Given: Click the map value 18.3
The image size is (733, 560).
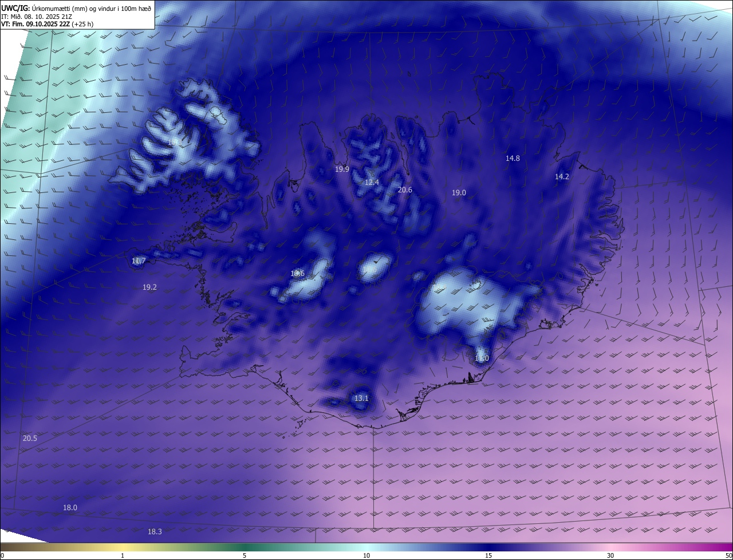Looking at the screenshot, I should point(155,531).
